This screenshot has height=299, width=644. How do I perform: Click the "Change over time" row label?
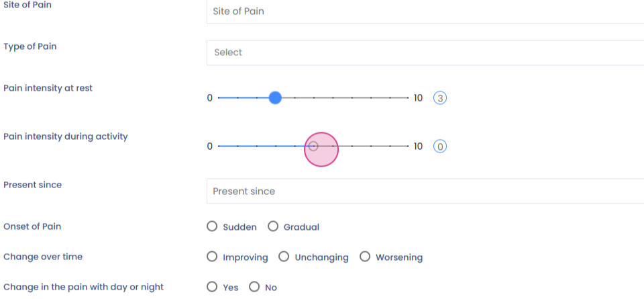[43, 257]
